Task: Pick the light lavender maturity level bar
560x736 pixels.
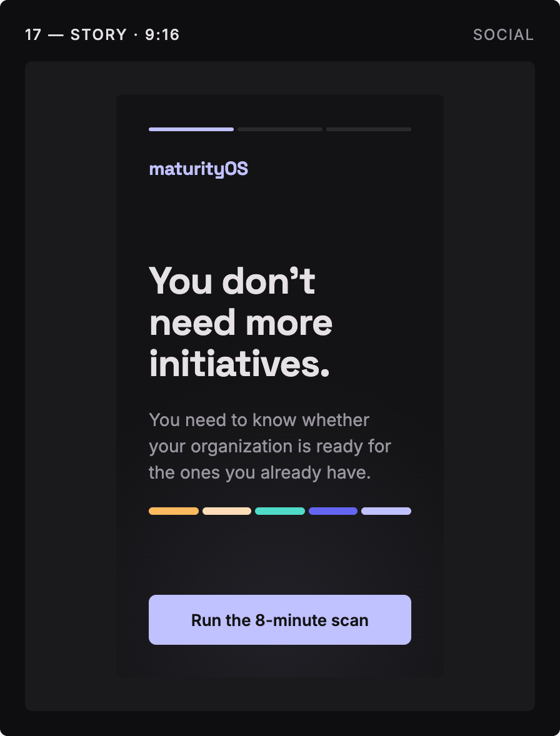Action: point(386,511)
